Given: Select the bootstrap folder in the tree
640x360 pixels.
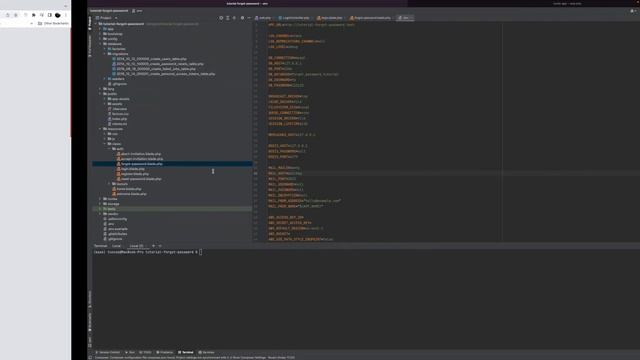Looking at the screenshot, I should [112, 34].
